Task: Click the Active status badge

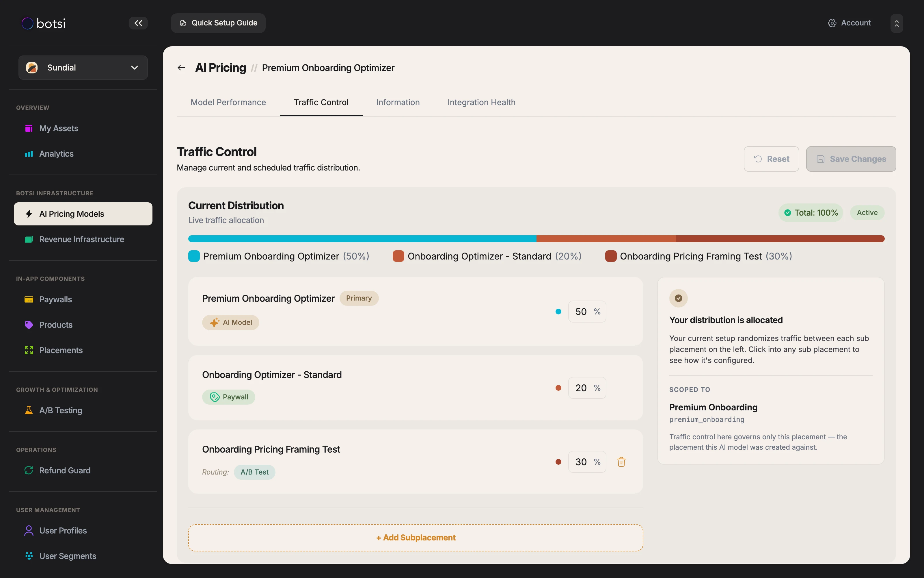Action: (867, 212)
